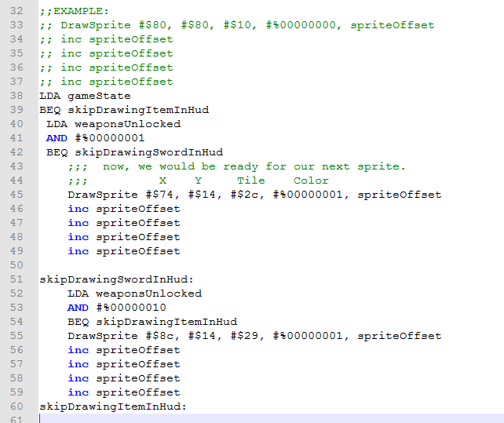Click the ';;EXAMPLE:' comment line

click(75, 11)
